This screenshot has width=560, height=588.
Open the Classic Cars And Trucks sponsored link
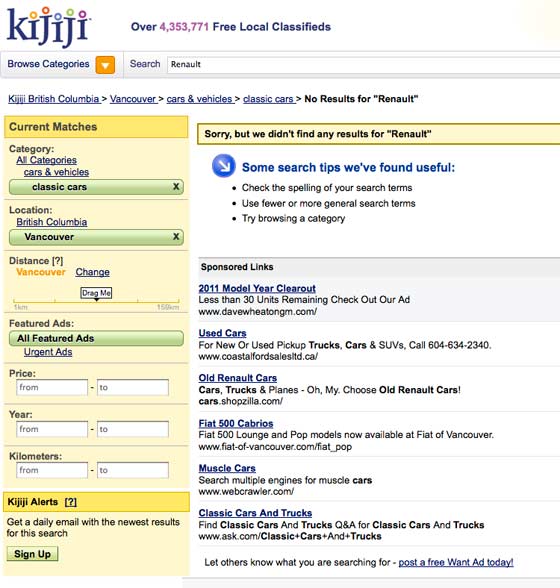[x=255, y=513]
